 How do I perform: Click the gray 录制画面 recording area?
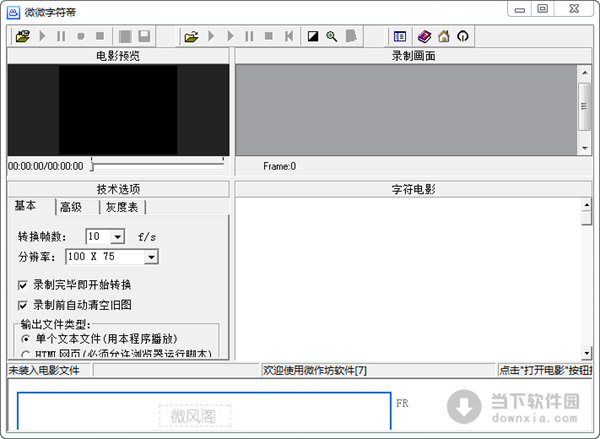(406, 110)
